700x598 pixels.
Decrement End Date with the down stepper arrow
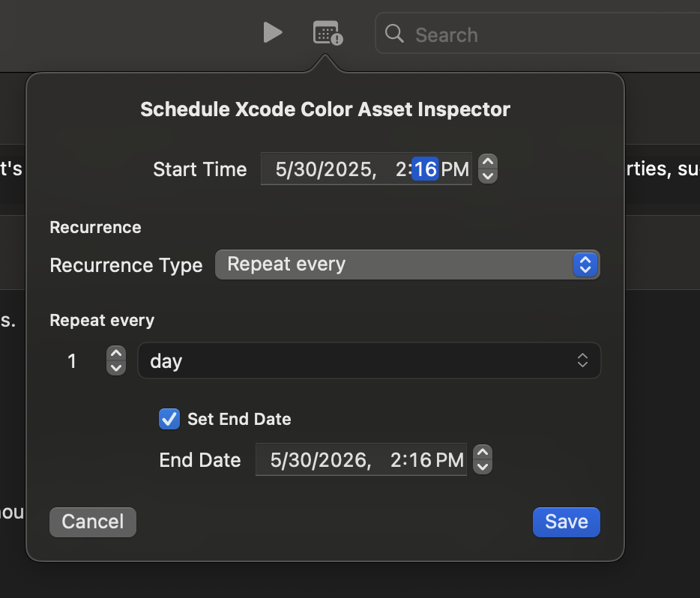pyautogui.click(x=483, y=468)
